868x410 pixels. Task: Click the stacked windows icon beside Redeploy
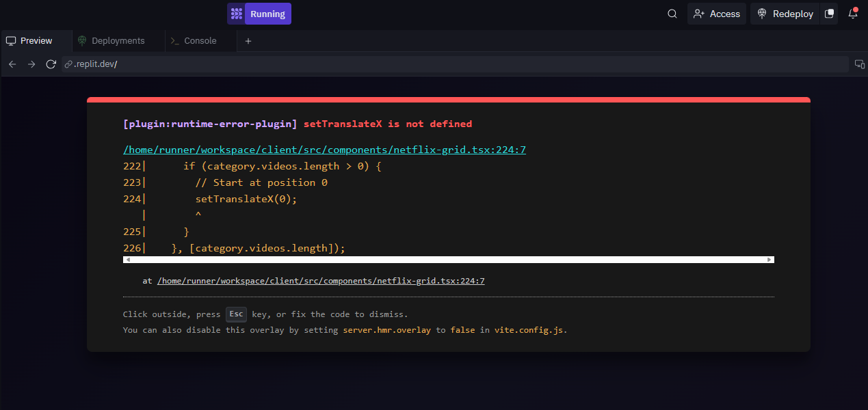[830, 14]
